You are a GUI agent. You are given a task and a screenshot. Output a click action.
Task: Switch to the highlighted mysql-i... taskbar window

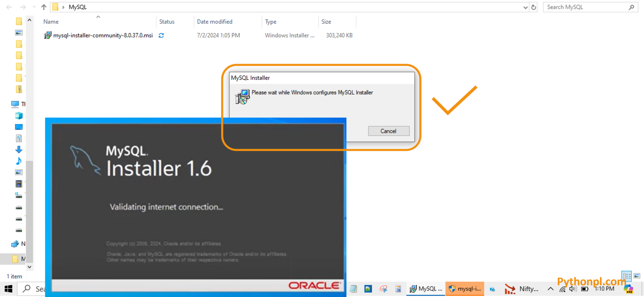(x=465, y=289)
